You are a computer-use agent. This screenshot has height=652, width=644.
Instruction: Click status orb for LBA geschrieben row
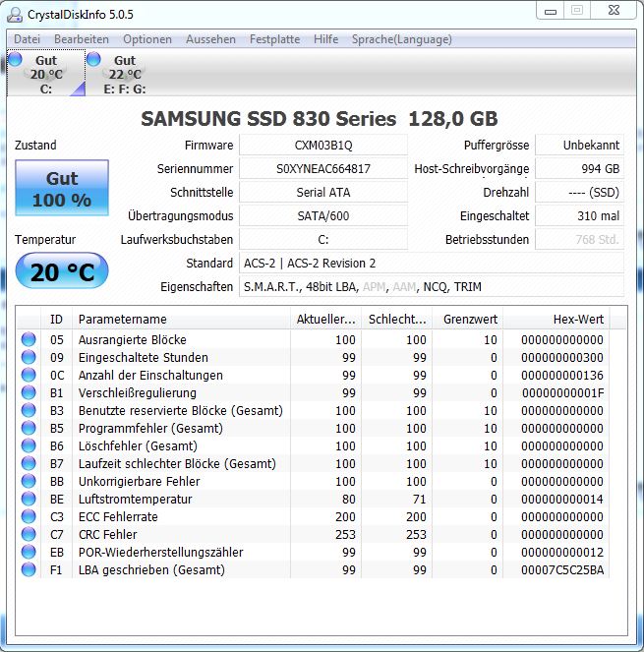coord(29,569)
